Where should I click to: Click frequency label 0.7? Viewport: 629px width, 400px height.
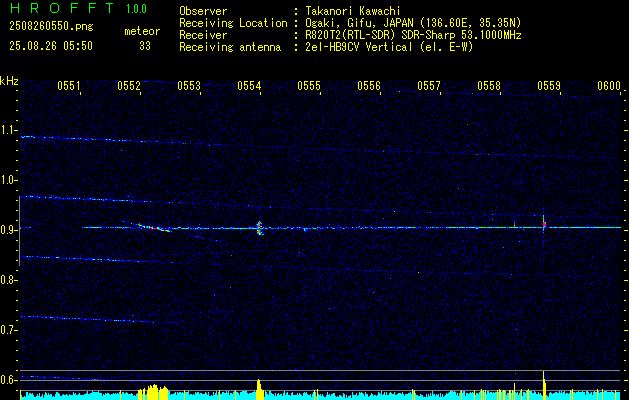8,330
